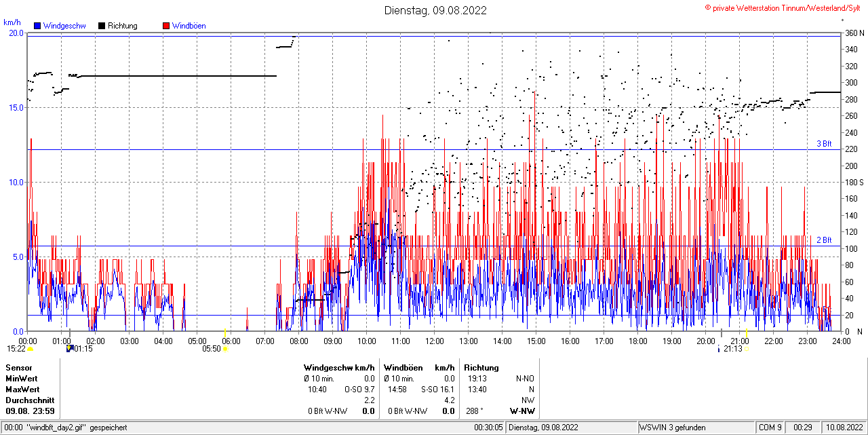Click the 09.08. 23:59 timestamp row label
This screenshot has height=435, width=868.
(31, 411)
